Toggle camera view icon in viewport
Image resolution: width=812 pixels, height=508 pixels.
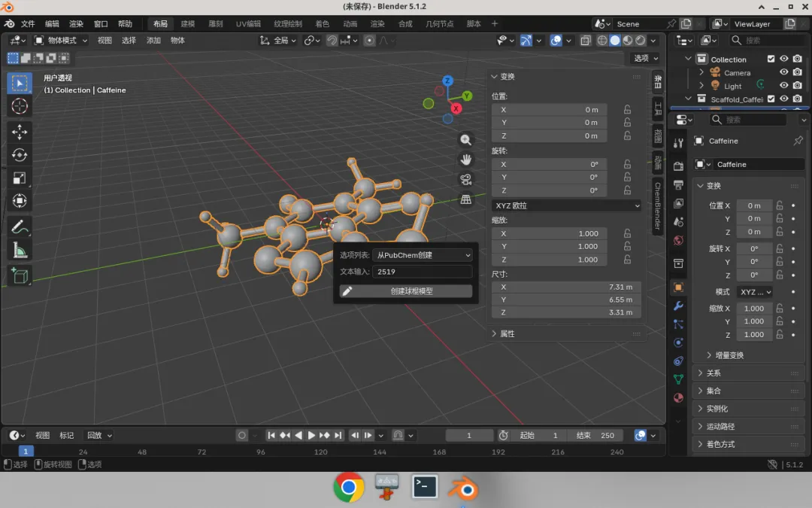[x=465, y=179]
